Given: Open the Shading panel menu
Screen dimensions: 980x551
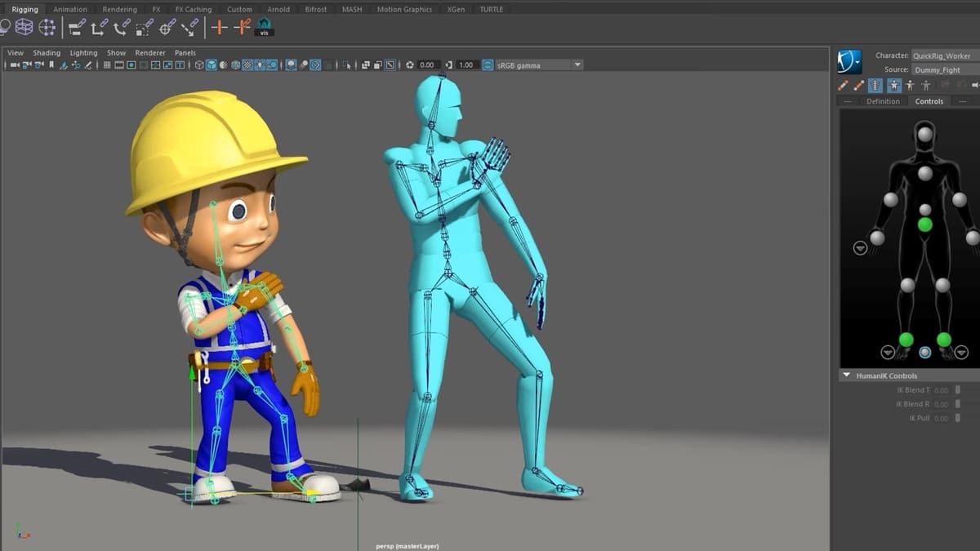Looking at the screenshot, I should pos(47,53).
